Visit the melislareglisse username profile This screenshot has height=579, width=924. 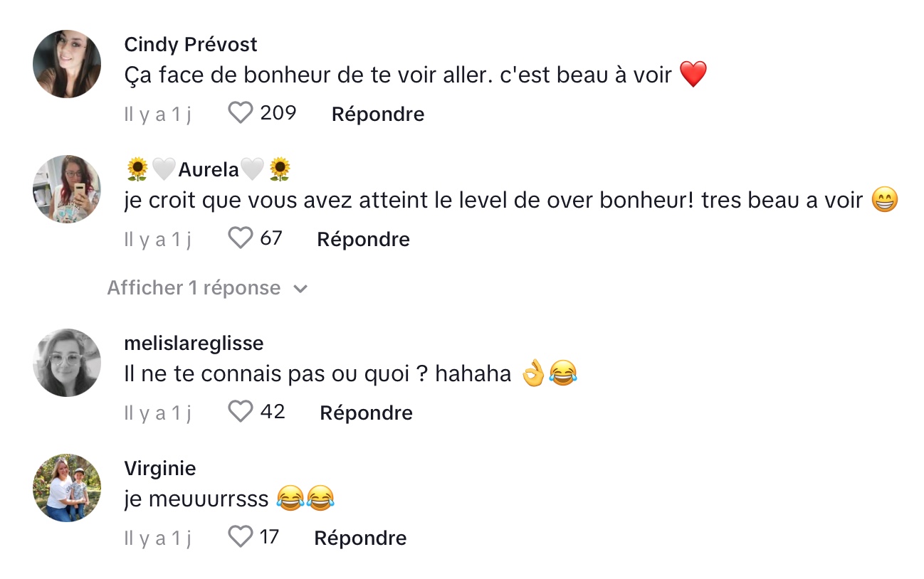[194, 344]
